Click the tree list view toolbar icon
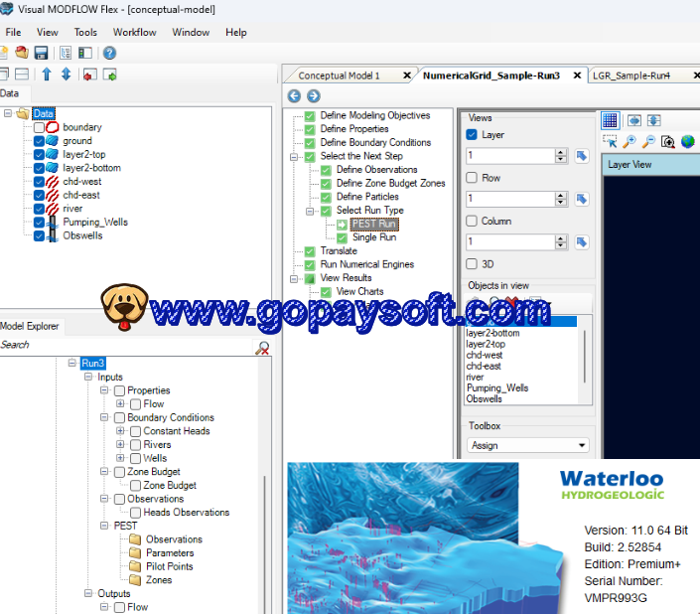 click(66, 53)
